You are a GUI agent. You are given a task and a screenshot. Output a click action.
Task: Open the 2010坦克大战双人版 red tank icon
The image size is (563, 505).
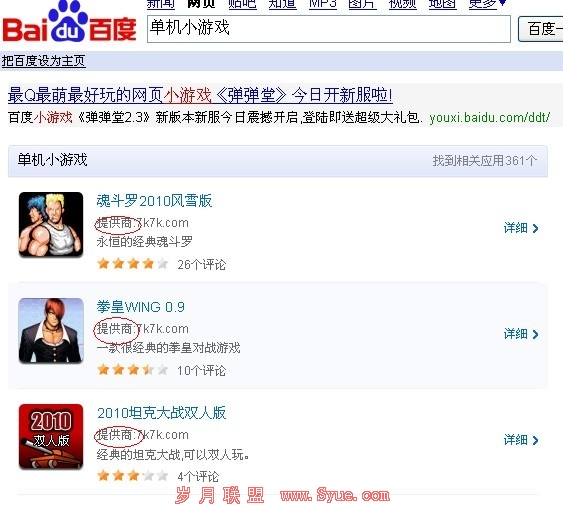click(51, 436)
